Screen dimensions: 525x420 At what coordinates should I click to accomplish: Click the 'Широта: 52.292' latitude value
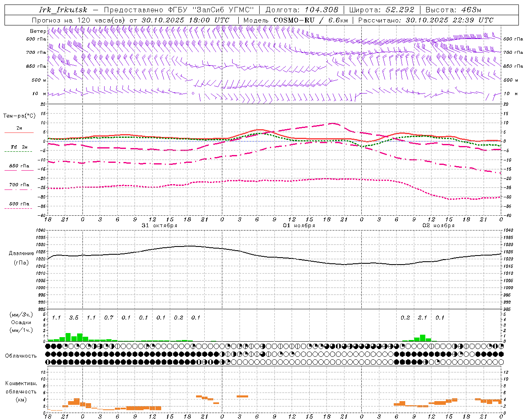tap(382, 10)
